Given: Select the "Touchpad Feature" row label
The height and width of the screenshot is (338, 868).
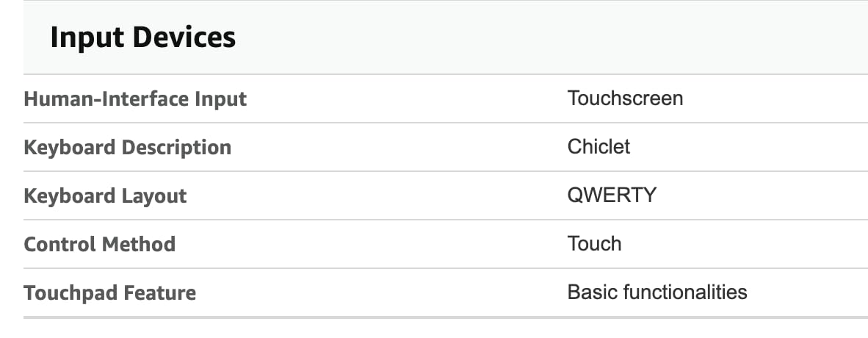Looking at the screenshot, I should click(x=109, y=293).
